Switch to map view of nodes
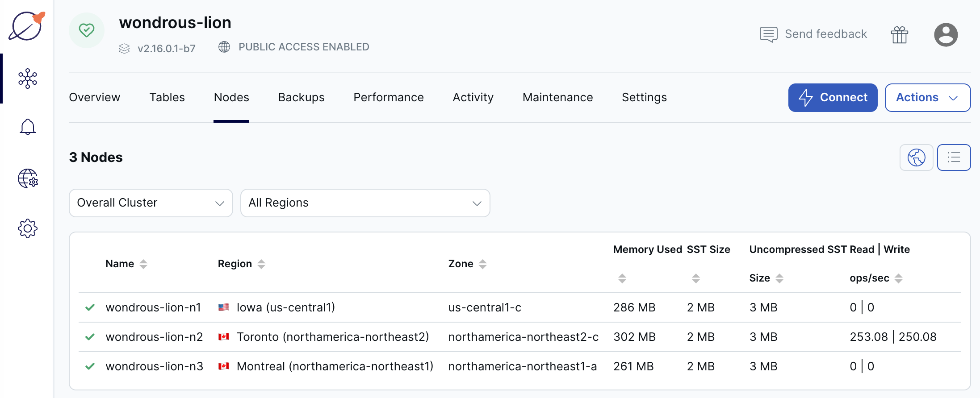This screenshot has height=398, width=980. [x=916, y=158]
